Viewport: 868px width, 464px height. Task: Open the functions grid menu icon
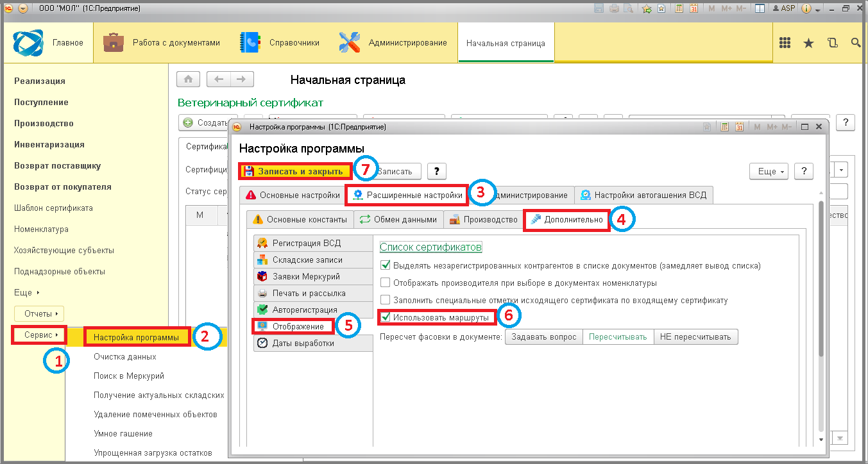click(x=785, y=43)
